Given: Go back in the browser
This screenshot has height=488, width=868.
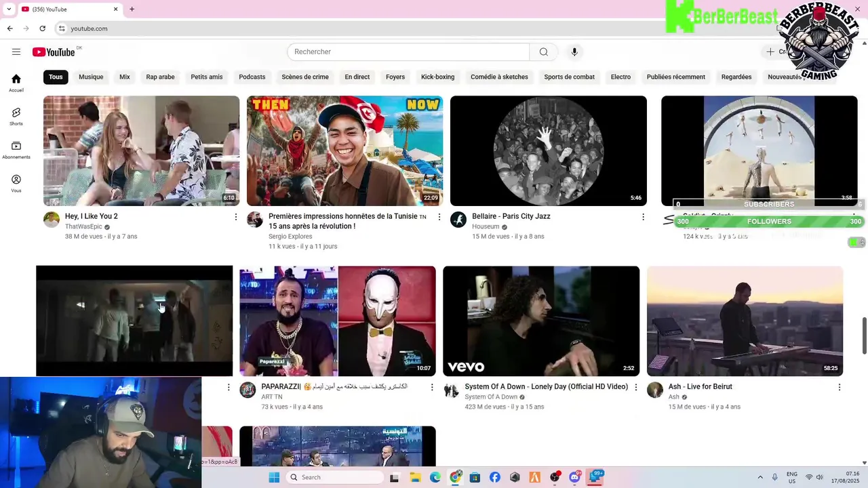Looking at the screenshot, I should [9, 28].
